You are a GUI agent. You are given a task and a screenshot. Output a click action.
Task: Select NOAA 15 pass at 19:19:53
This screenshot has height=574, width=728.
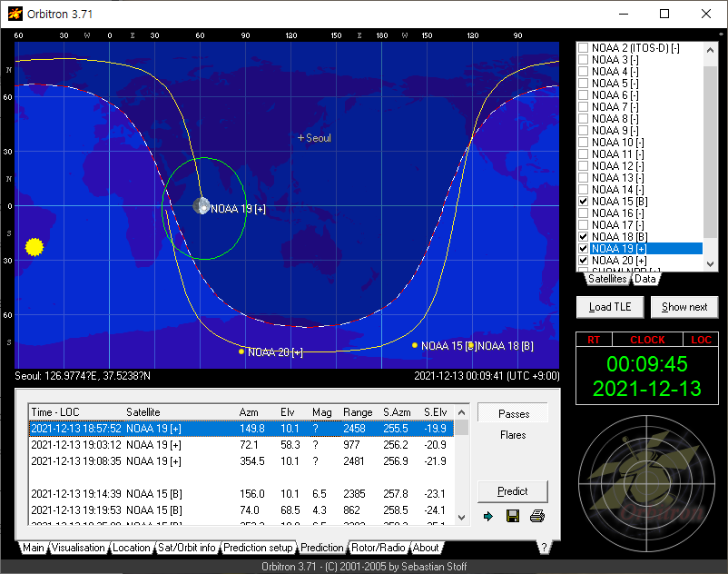[241, 510]
